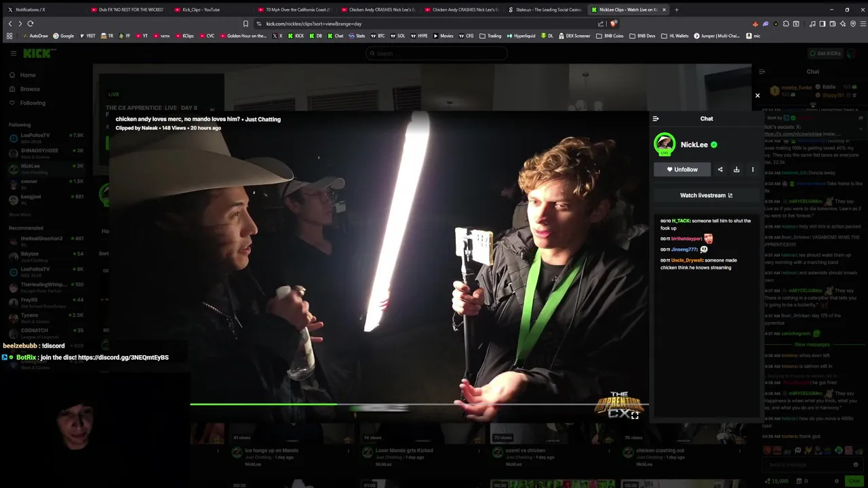This screenshot has height=488, width=868.
Task: Open Google bookmark
Action: tap(63, 36)
